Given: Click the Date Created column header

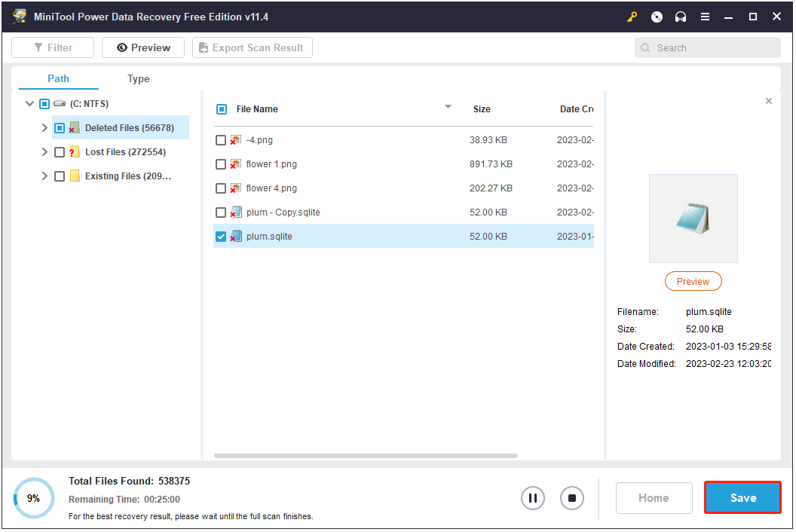Looking at the screenshot, I should coord(576,109).
